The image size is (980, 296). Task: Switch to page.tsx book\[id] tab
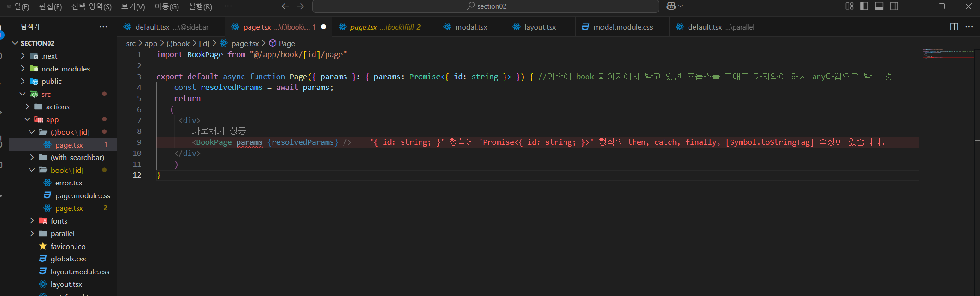384,27
